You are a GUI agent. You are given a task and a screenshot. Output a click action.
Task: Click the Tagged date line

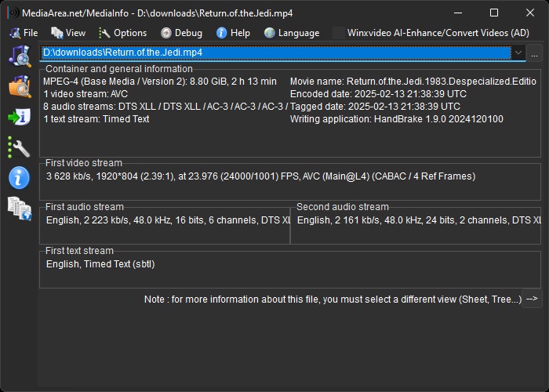(375, 107)
